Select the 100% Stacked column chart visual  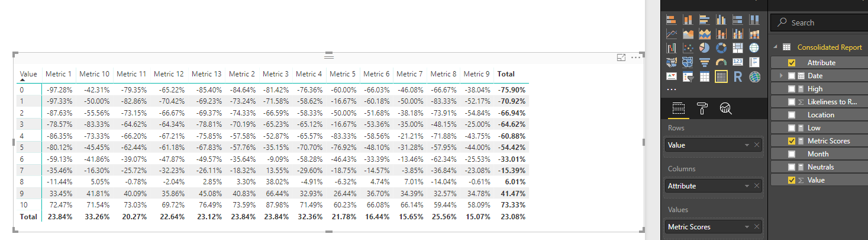point(754,20)
